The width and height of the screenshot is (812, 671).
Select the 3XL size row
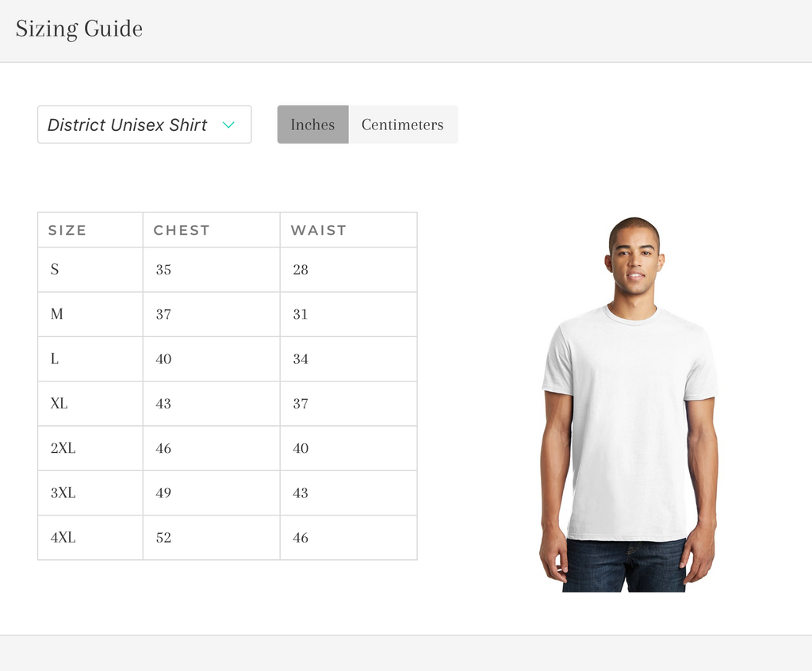(x=63, y=493)
